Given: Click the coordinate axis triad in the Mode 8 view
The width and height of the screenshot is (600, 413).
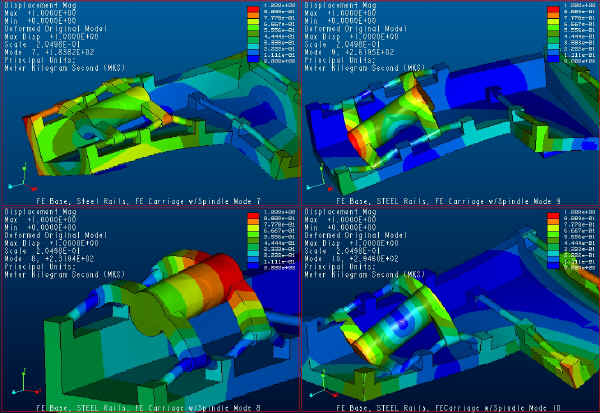Looking at the screenshot, I should [26, 382].
